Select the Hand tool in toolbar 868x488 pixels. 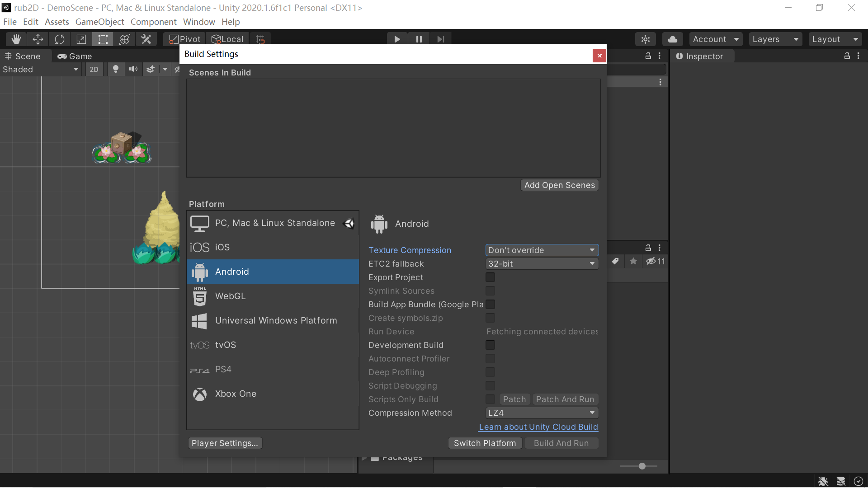click(16, 39)
